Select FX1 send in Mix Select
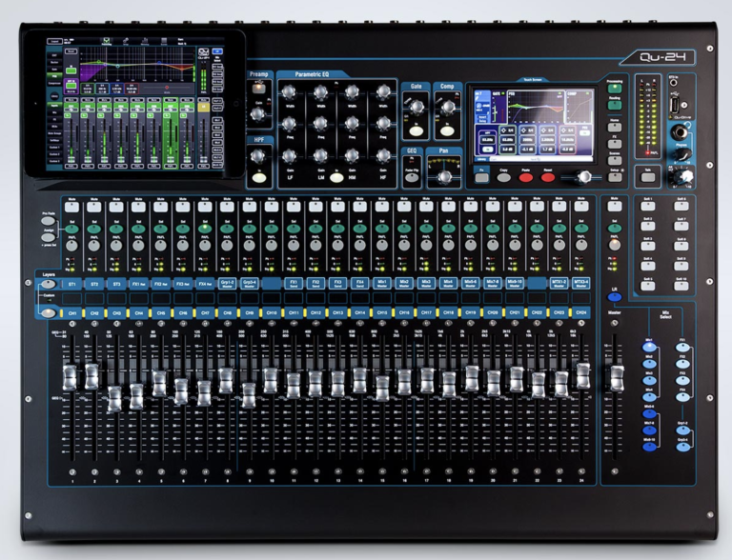This screenshot has height=560, width=732. pos(682,348)
